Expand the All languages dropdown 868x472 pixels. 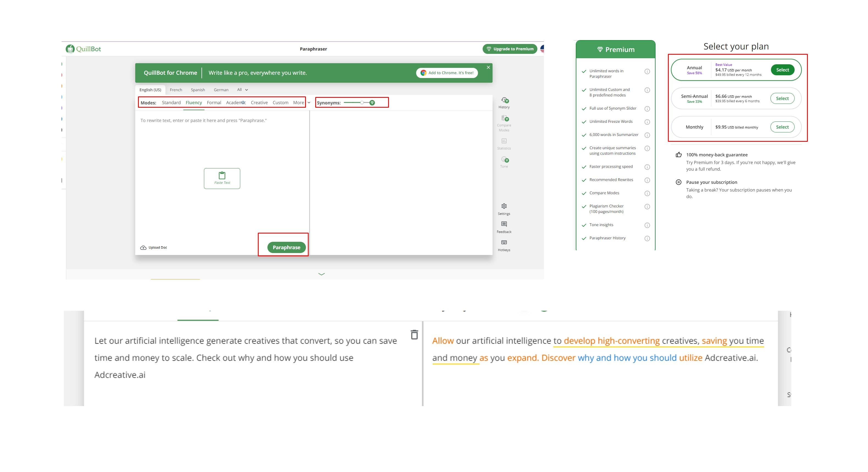click(242, 90)
